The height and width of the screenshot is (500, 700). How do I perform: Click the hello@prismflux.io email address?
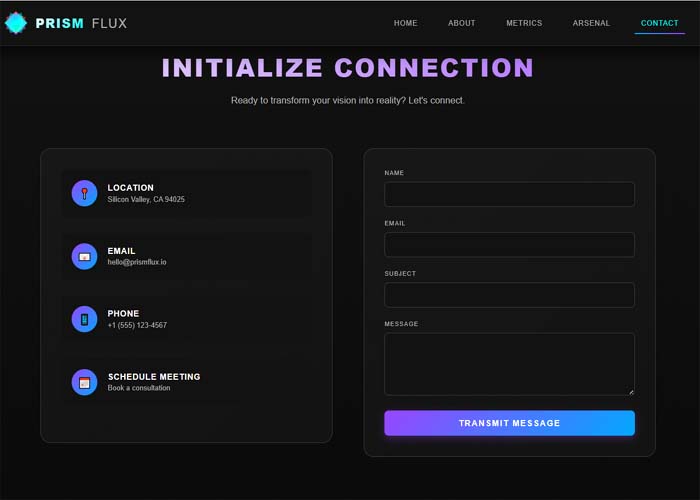click(x=137, y=262)
